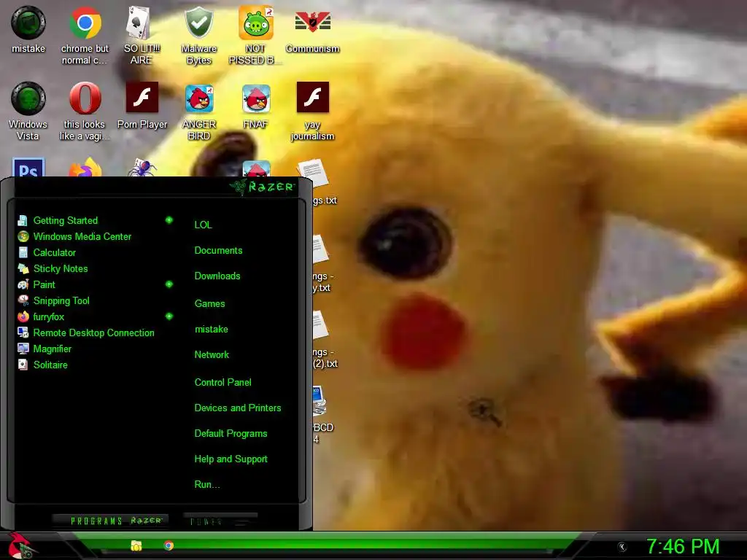Screen dimensions: 747x560
Task: Open the Firefox desktop icon above start menu
Action: coord(85,167)
